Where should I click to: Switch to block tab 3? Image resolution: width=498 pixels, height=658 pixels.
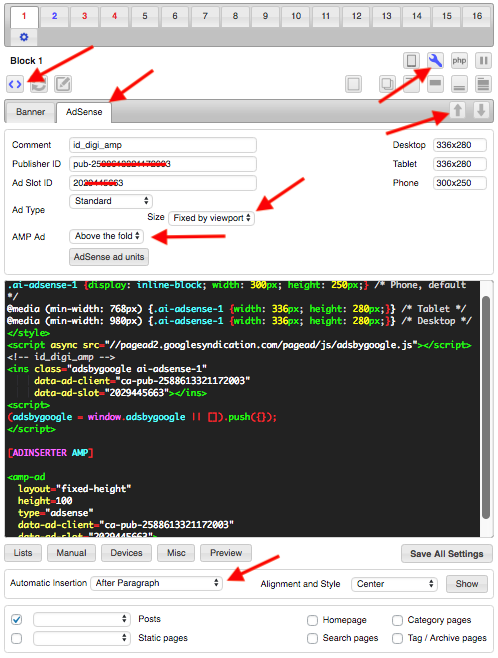point(84,16)
